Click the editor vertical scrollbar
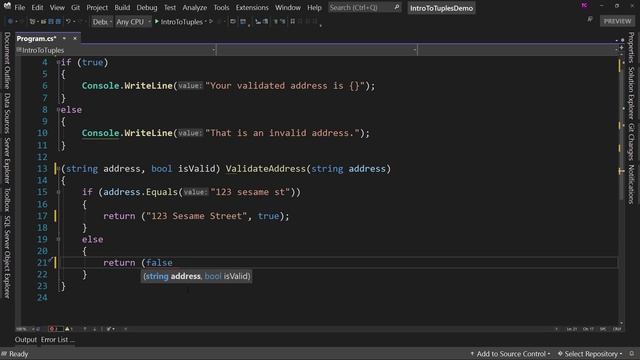The image size is (640, 360). 621,190
